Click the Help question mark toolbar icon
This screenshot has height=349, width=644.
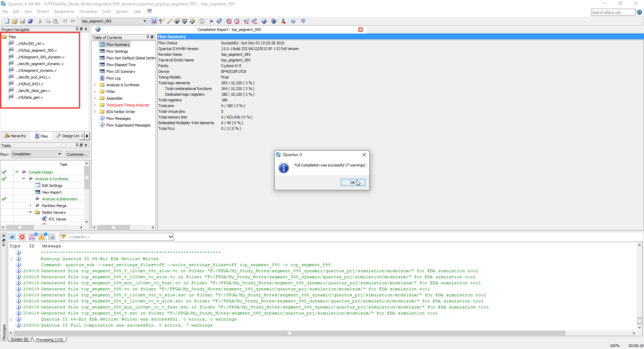(x=293, y=21)
